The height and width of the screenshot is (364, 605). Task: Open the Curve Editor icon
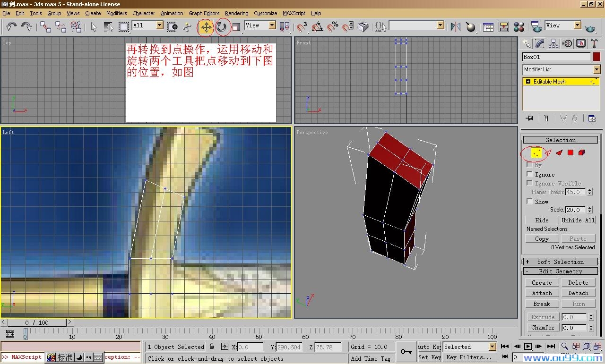pos(489,27)
